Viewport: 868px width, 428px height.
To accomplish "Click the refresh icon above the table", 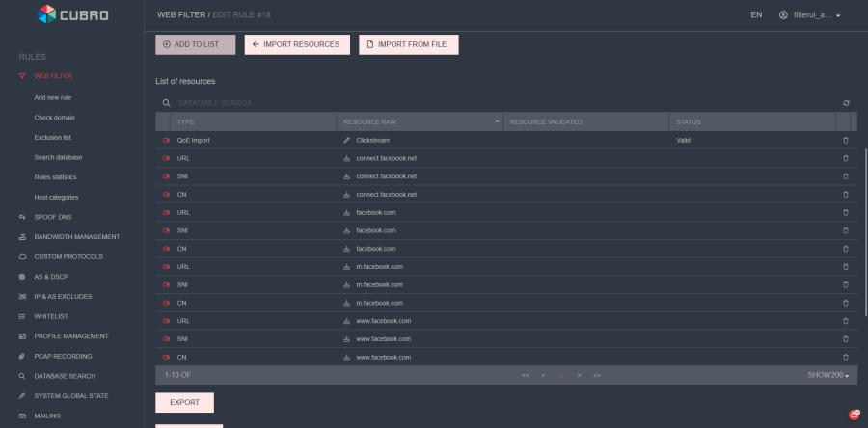I will [x=846, y=103].
